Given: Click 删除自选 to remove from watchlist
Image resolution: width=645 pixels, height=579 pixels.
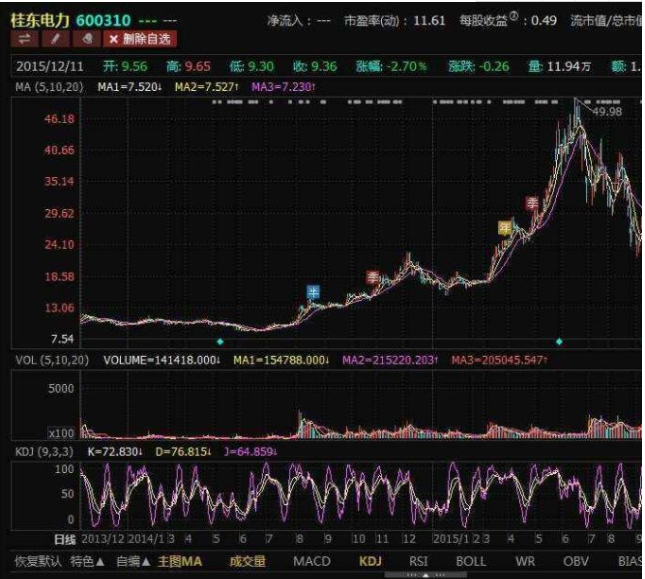Looking at the screenshot, I should 140,39.
